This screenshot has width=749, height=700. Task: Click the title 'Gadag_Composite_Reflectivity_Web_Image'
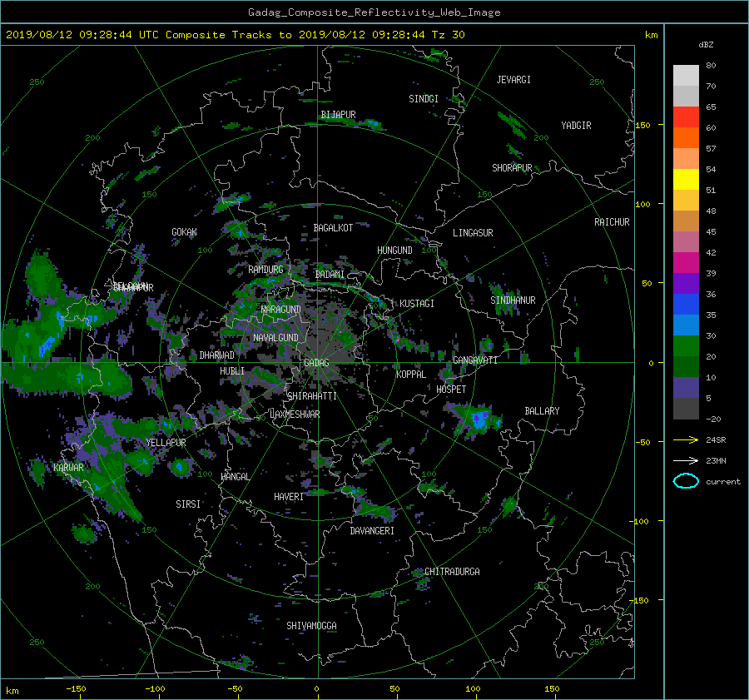[x=374, y=12]
